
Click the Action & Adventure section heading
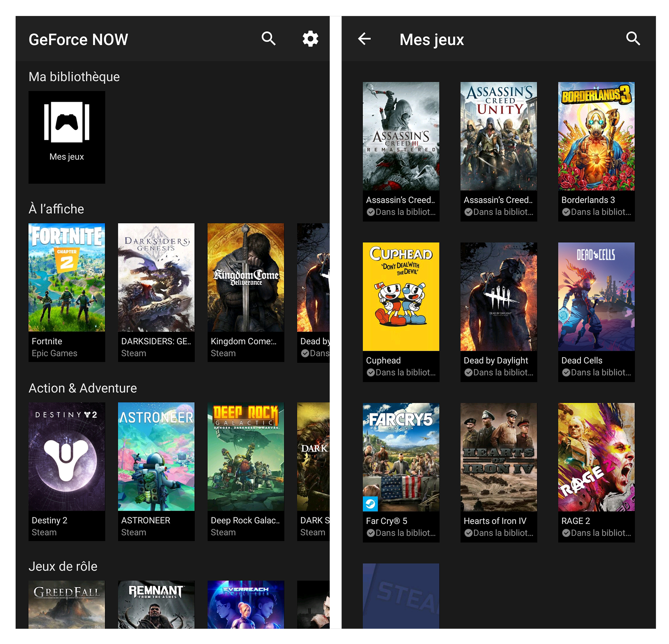[x=83, y=388]
